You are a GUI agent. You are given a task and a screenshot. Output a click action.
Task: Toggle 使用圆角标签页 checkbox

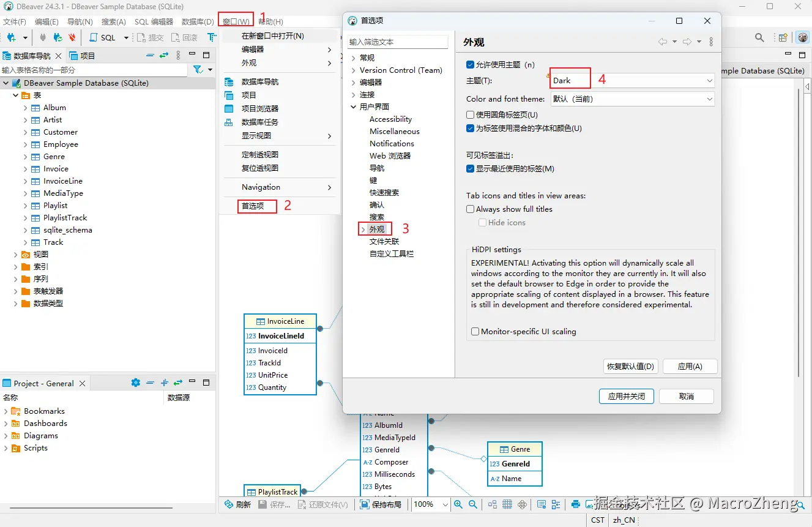tap(470, 114)
